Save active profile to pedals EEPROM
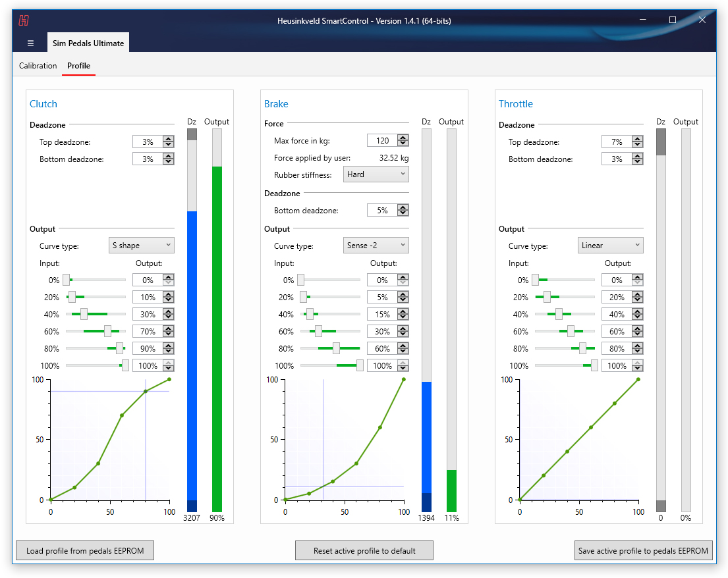Image resolution: width=728 pixels, height=578 pixels. pos(644,550)
